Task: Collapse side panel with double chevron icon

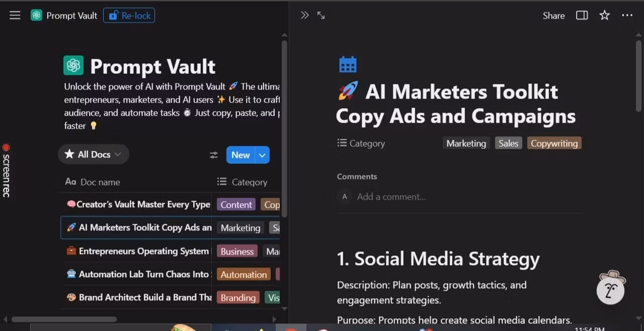Action: click(x=304, y=16)
